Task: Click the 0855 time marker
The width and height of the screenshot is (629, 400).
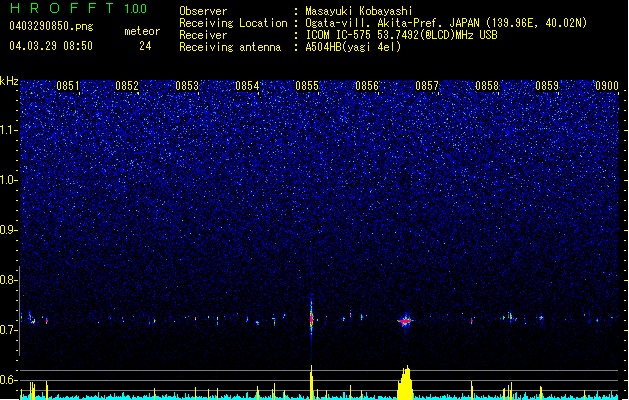Action: pyautogui.click(x=307, y=86)
